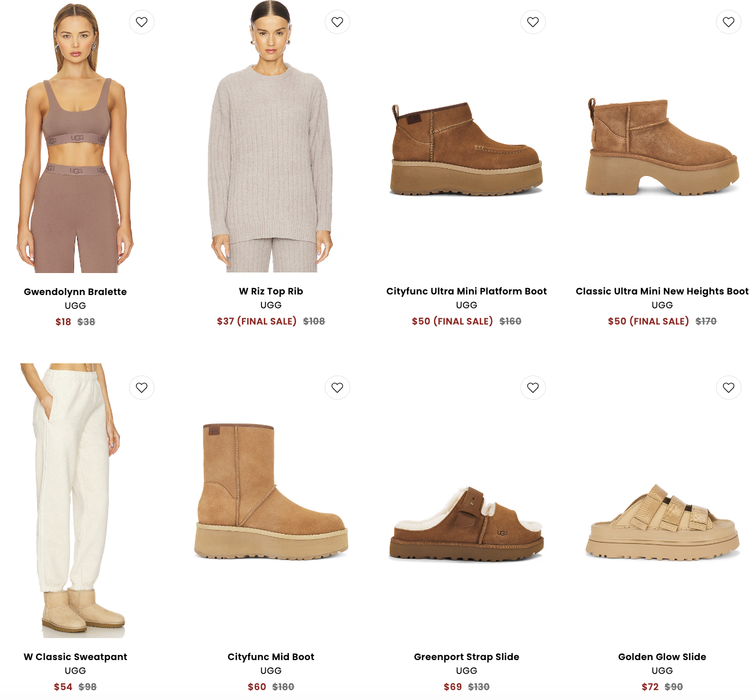Click heart icon on W Riz Top Rib
Image resolution: width=756 pixels, height=700 pixels.
(337, 22)
